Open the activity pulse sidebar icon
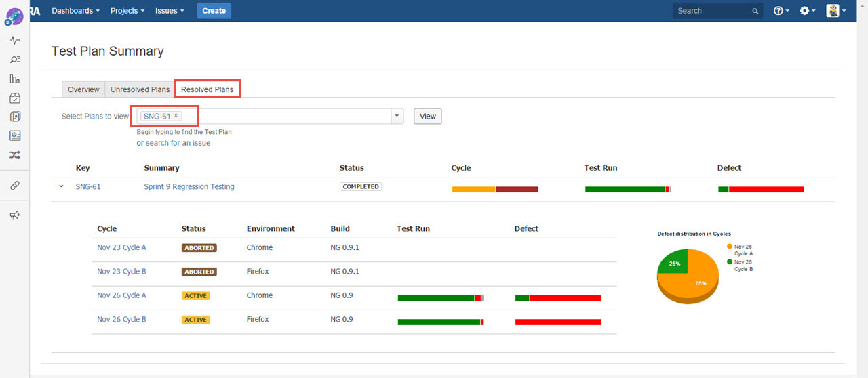The width and height of the screenshot is (868, 378). pos(15,41)
